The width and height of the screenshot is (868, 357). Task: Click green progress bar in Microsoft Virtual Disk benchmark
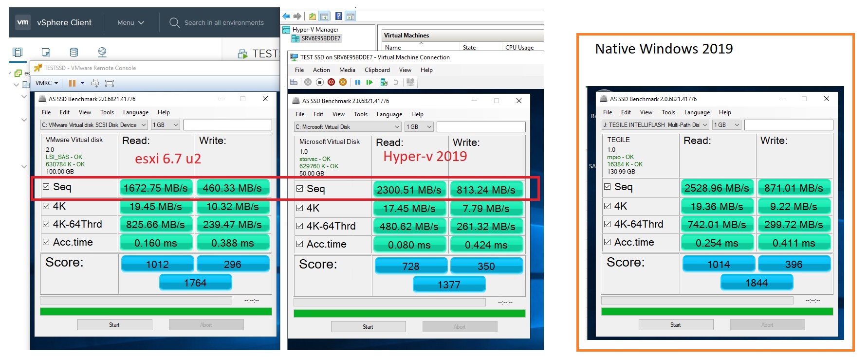click(409, 313)
